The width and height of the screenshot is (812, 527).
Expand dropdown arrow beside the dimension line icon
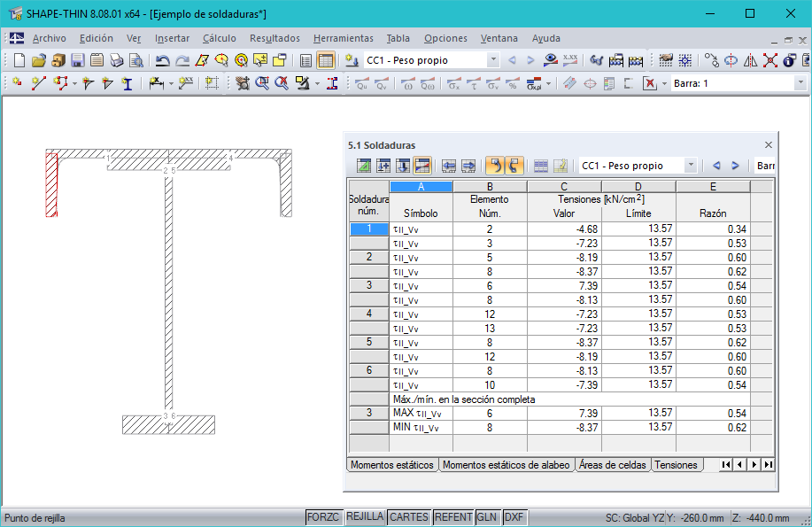coord(171,83)
